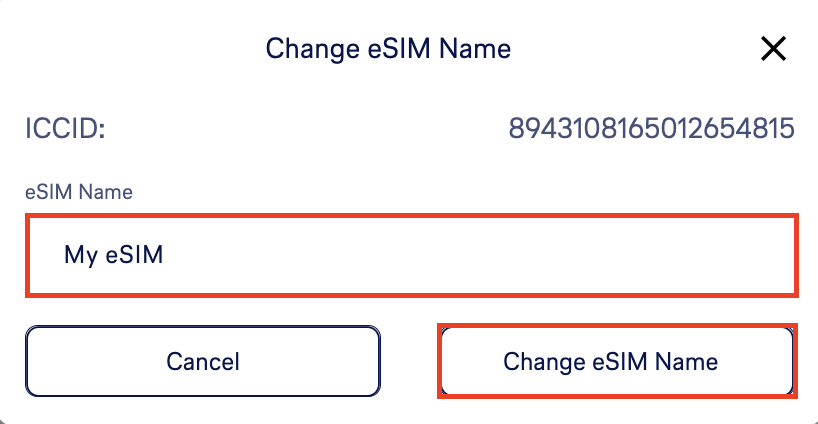Close the Change eSIM Name dialog
This screenshot has height=424, width=818.
coord(773,48)
